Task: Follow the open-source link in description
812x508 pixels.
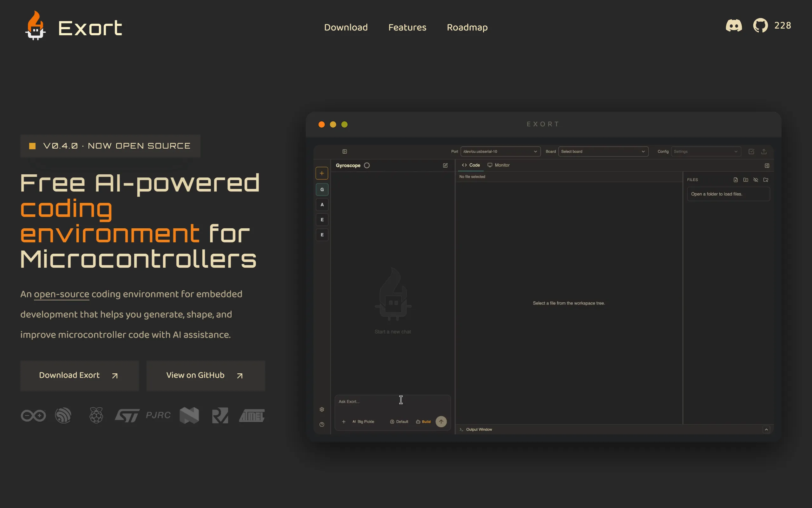Action: pos(62,294)
